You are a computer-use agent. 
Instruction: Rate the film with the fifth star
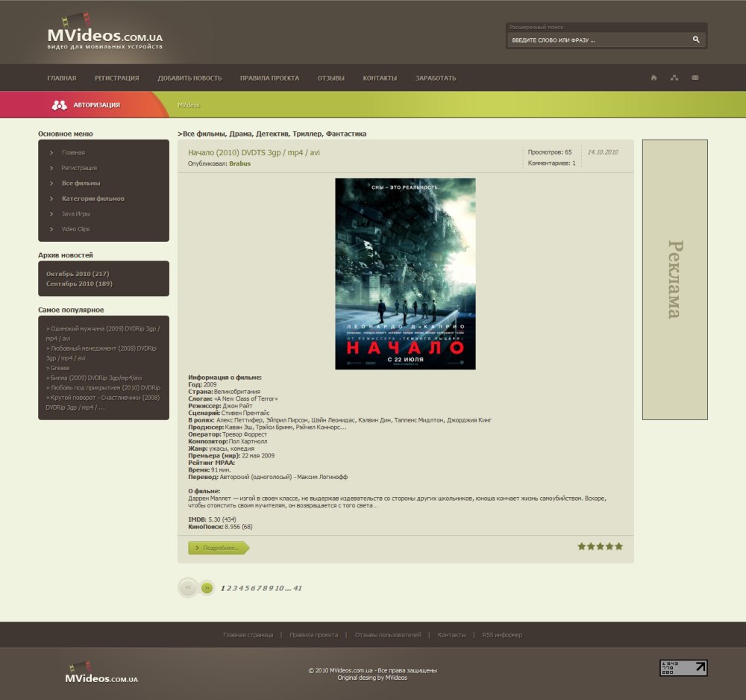click(x=618, y=546)
